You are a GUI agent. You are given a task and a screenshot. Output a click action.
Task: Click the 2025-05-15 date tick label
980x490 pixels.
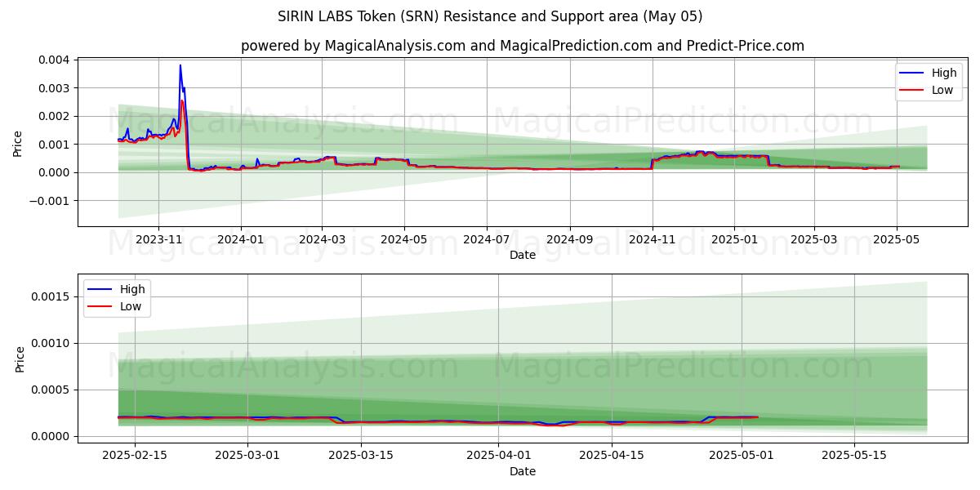pyautogui.click(x=853, y=457)
